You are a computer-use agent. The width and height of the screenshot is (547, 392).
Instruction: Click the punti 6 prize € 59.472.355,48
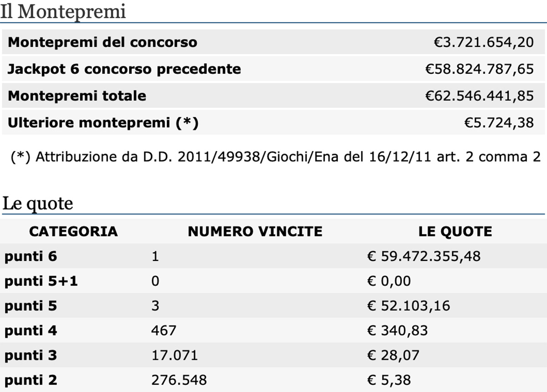pos(424,256)
